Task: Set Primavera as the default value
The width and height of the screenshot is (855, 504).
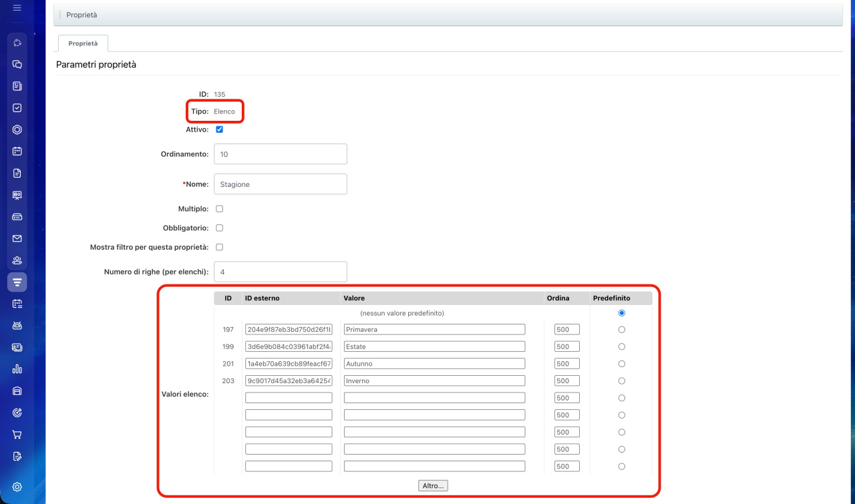Action: [x=622, y=330]
